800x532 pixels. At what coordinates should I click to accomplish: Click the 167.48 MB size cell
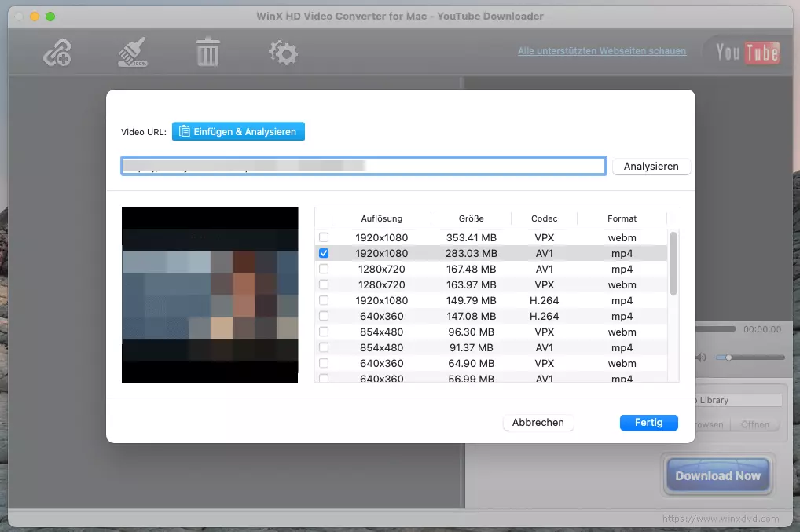(471, 270)
